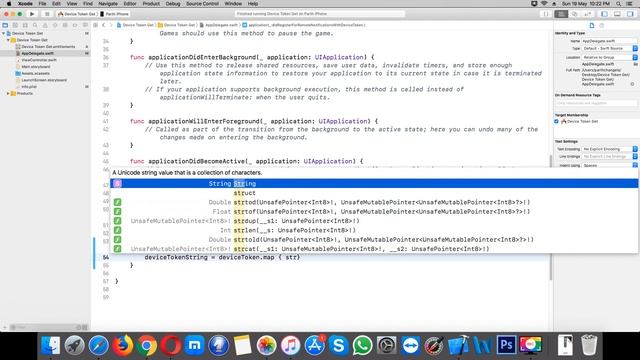Select AppDelegate.swift in the navigator

pyautogui.click(x=37, y=53)
